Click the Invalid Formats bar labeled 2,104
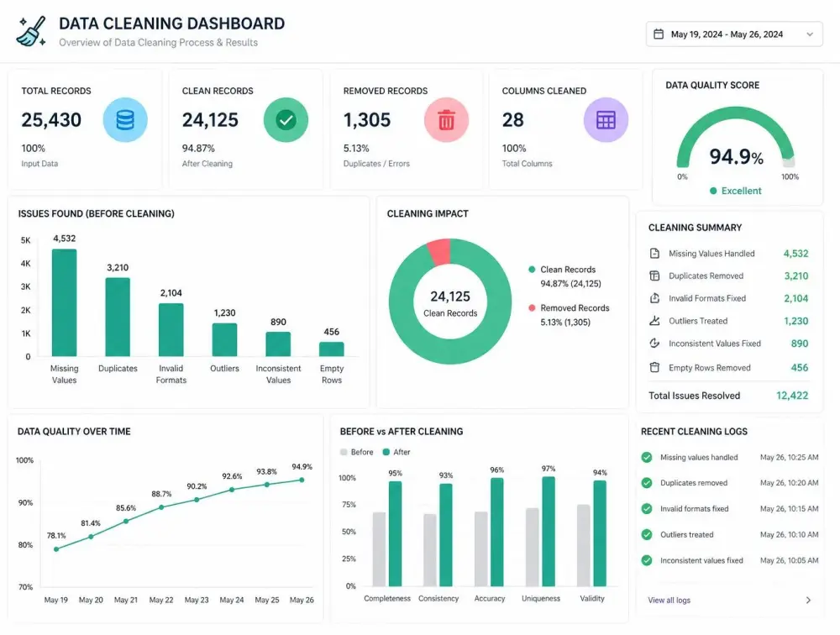This screenshot has height=635, width=840. pos(171,330)
